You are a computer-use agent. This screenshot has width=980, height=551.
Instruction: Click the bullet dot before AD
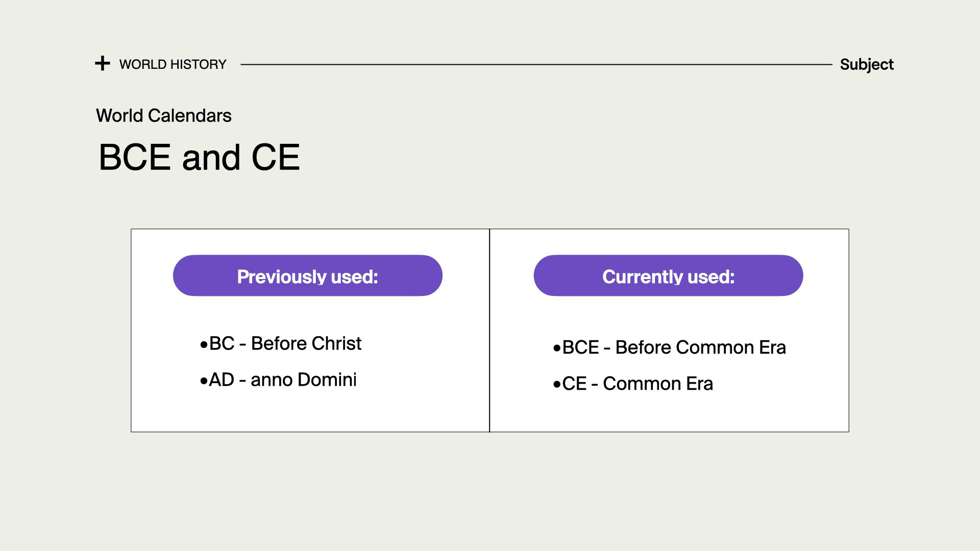pos(204,381)
